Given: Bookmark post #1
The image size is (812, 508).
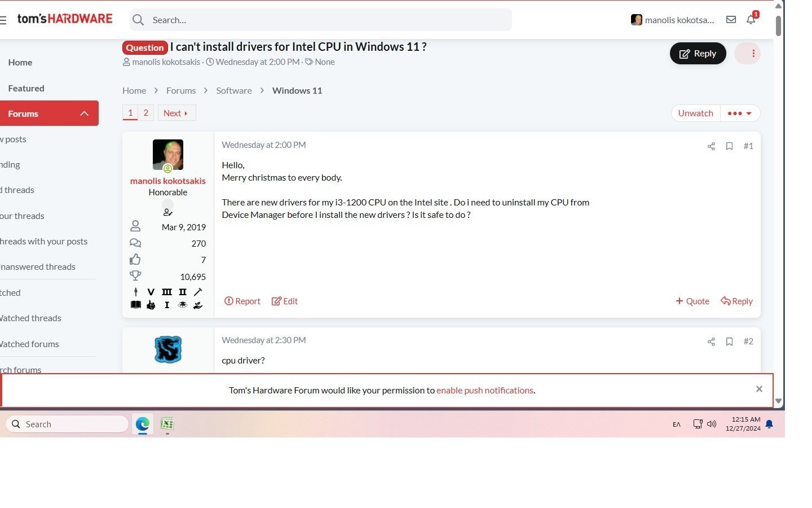Looking at the screenshot, I should pyautogui.click(x=729, y=146).
